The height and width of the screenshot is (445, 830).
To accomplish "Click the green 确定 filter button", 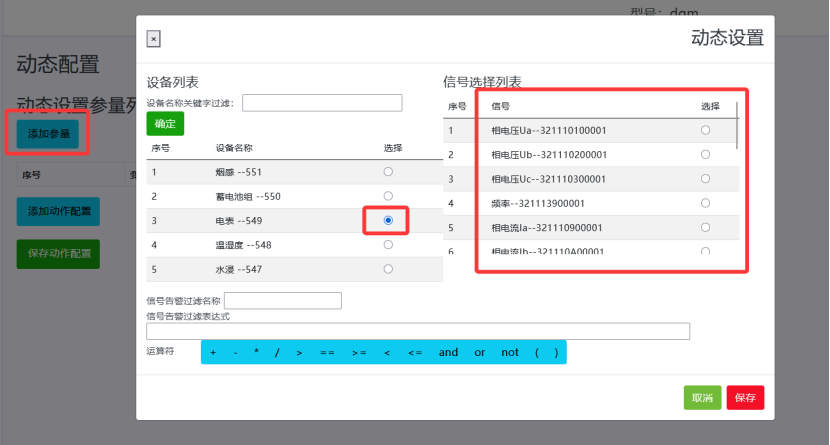I will click(x=165, y=124).
